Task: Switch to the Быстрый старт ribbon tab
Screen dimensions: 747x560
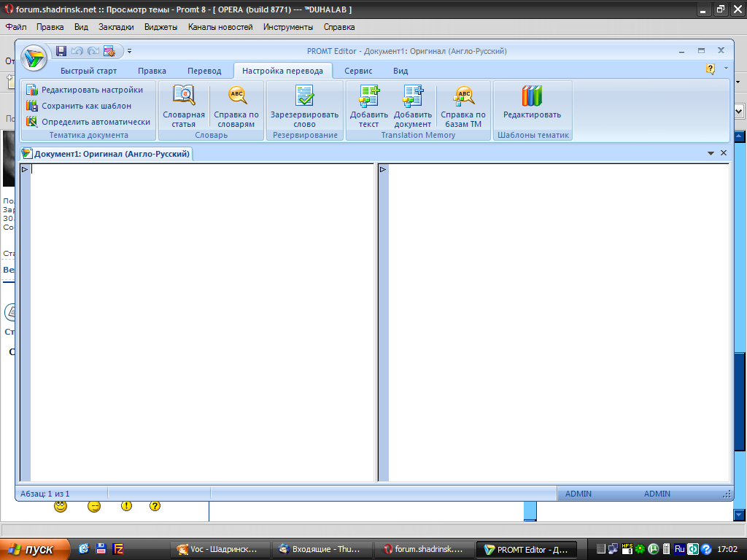Action: tap(88, 71)
